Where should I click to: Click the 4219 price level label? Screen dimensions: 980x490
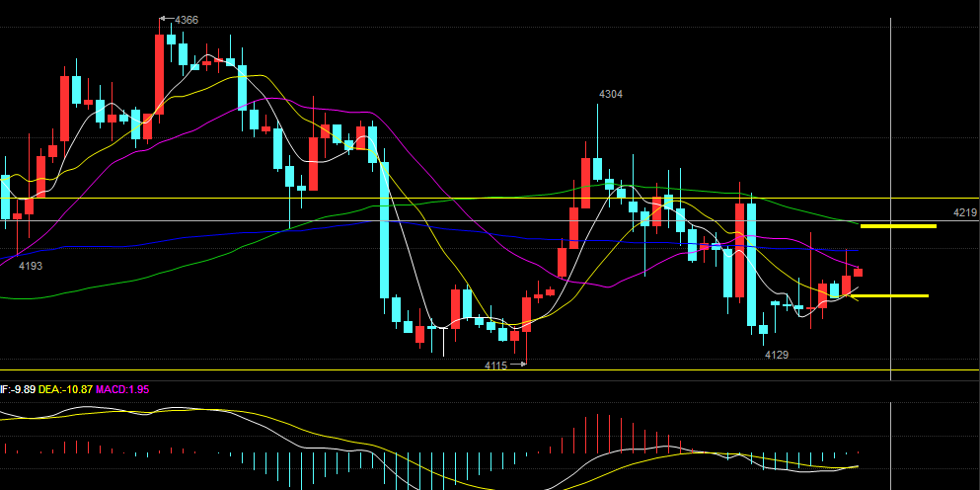(x=964, y=212)
